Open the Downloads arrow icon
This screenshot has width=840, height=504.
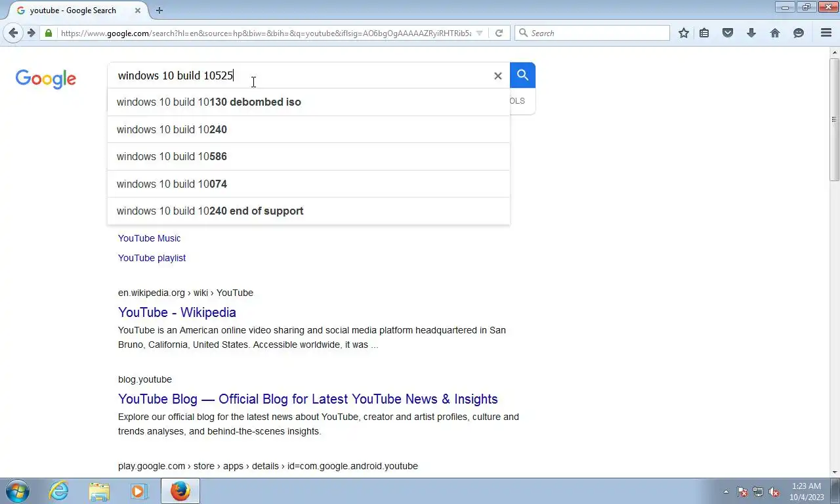tap(751, 33)
